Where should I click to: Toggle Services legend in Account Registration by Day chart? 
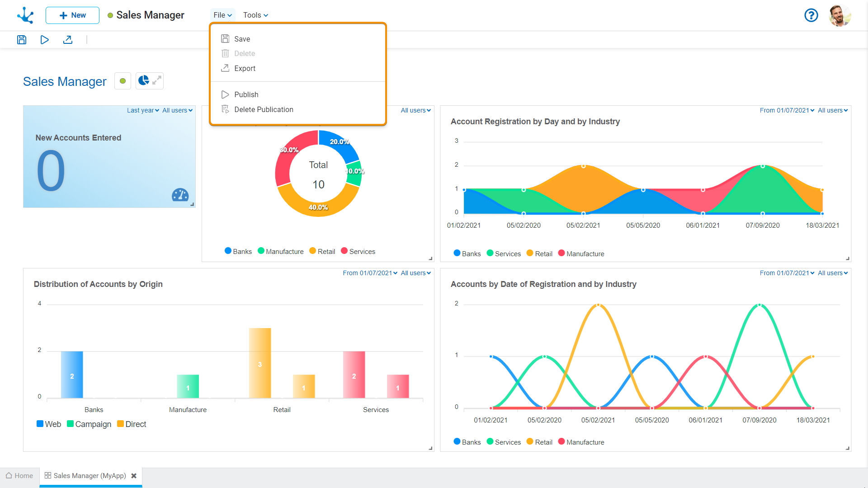click(504, 253)
